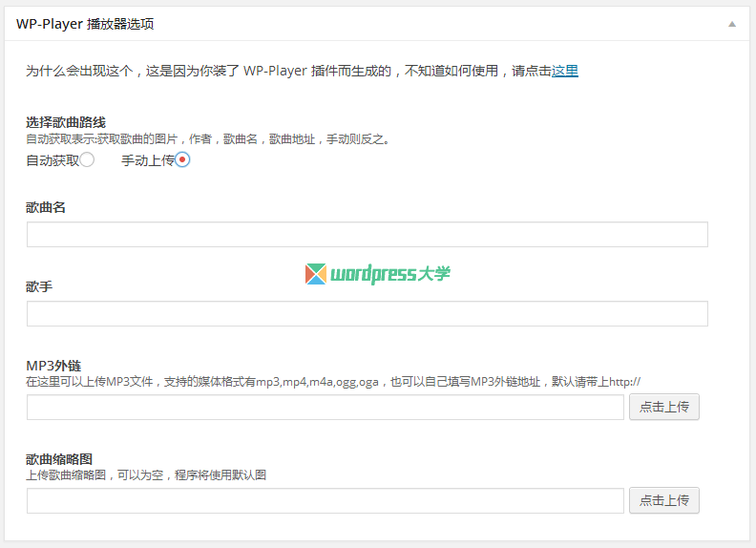Focus the 歌手 input field
Viewport: 756px width, 548px height.
[367, 313]
